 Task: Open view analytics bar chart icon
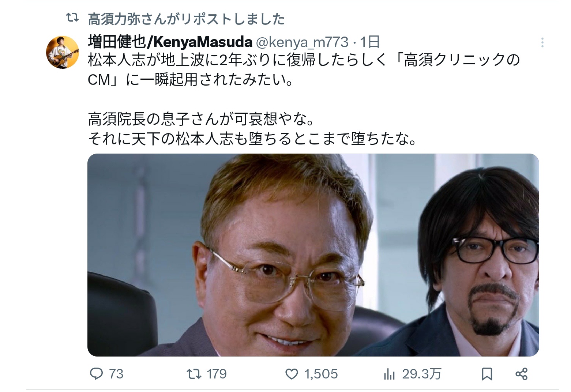(x=389, y=374)
